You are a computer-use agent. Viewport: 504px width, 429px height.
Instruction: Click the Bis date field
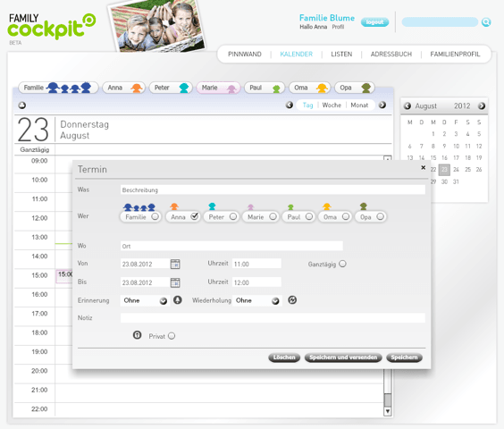[x=145, y=282]
